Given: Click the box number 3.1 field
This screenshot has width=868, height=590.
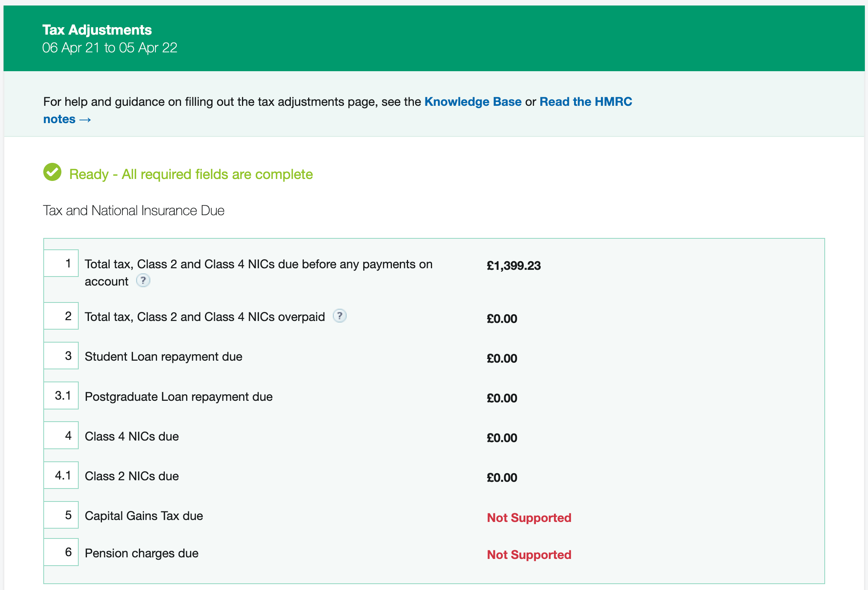Looking at the screenshot, I should coord(61,395).
